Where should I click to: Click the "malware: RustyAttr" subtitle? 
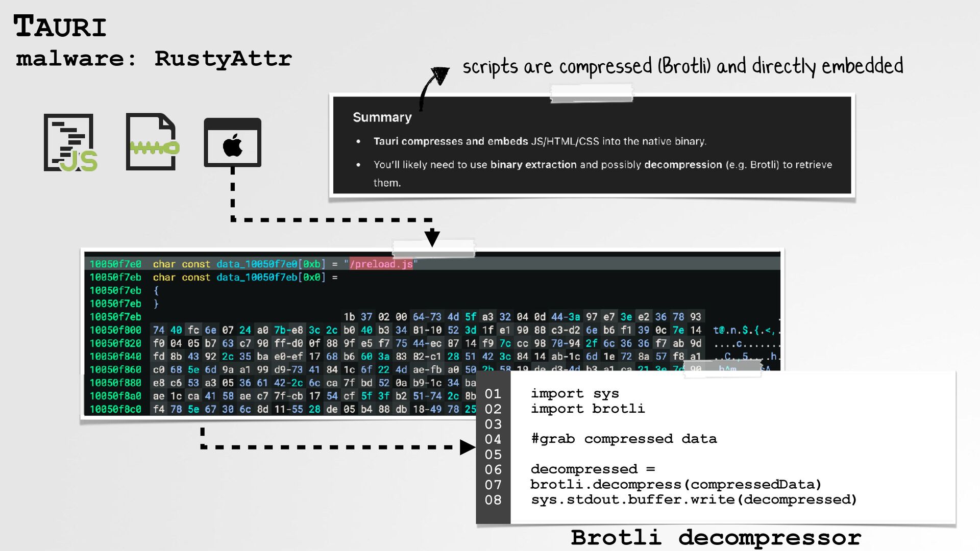coord(154,59)
